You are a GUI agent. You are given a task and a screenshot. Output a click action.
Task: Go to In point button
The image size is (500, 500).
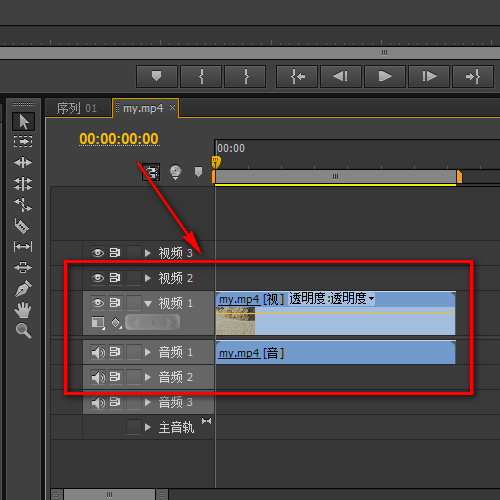click(x=297, y=76)
